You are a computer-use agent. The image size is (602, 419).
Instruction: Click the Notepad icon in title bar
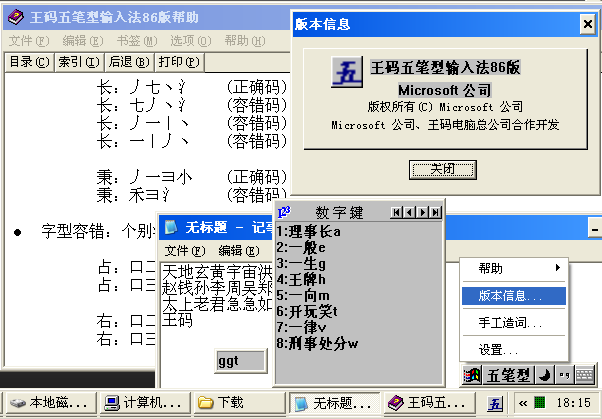pos(171,227)
